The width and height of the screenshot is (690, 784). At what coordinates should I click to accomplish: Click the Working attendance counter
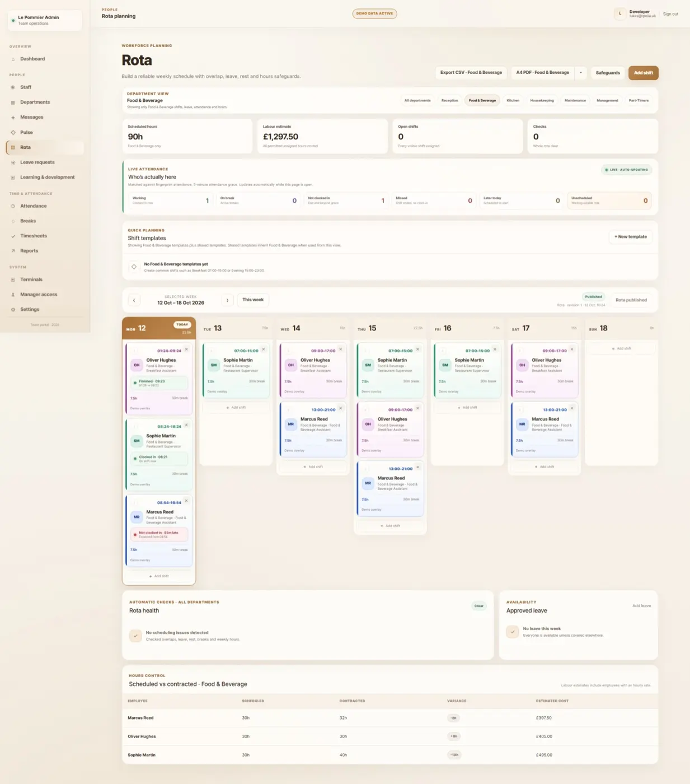coord(170,200)
